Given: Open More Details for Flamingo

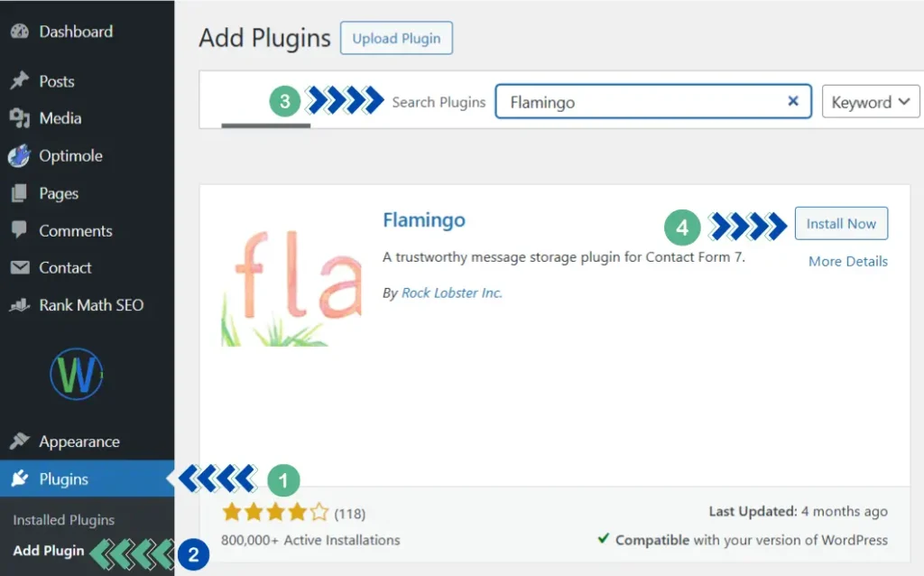Looking at the screenshot, I should [847, 261].
